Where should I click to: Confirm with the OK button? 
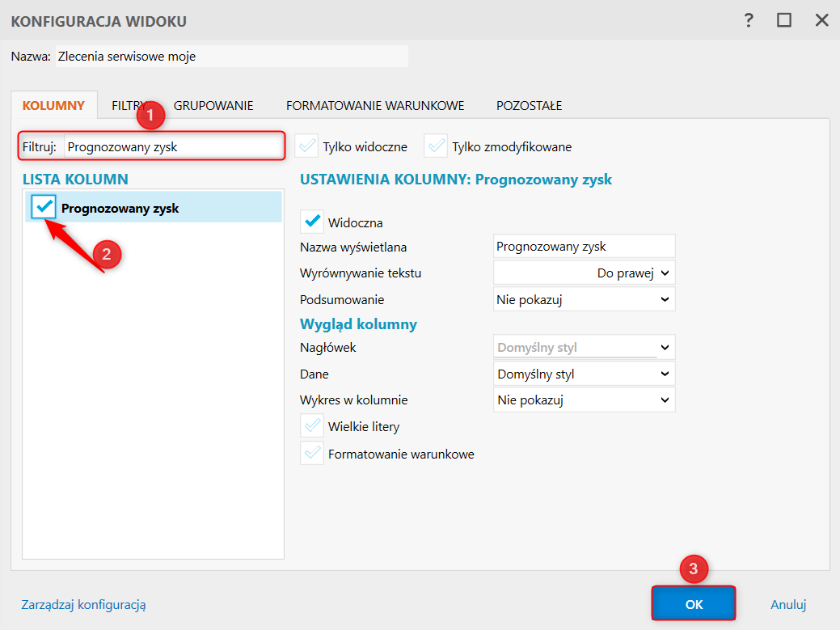pyautogui.click(x=694, y=604)
